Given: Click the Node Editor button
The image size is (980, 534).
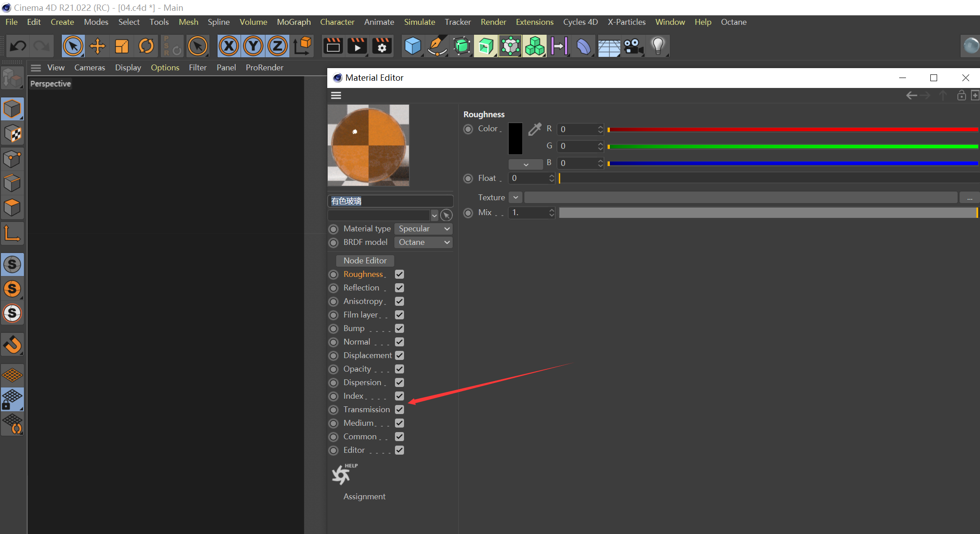Looking at the screenshot, I should click(365, 261).
